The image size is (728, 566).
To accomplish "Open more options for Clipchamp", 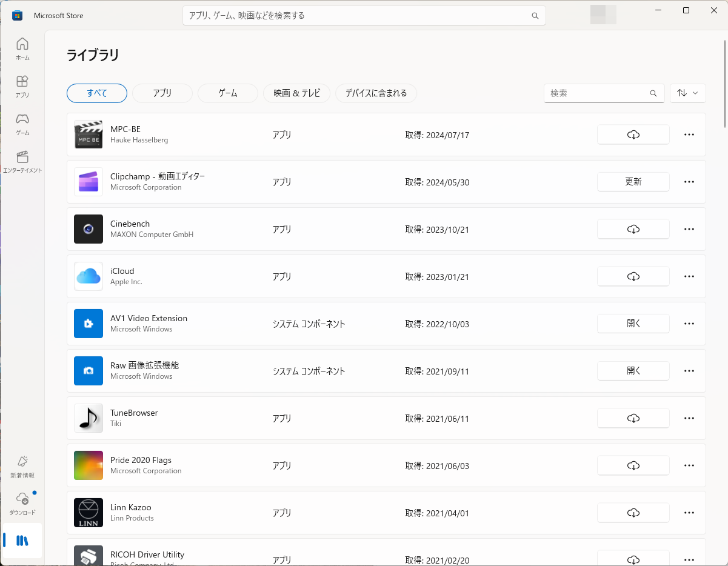I will click(x=689, y=182).
